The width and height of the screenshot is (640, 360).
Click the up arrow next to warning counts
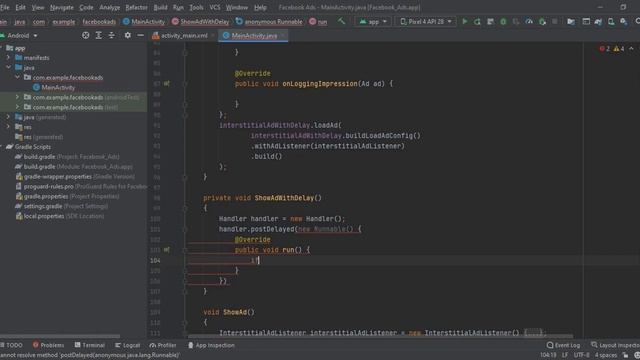[x=631, y=49]
